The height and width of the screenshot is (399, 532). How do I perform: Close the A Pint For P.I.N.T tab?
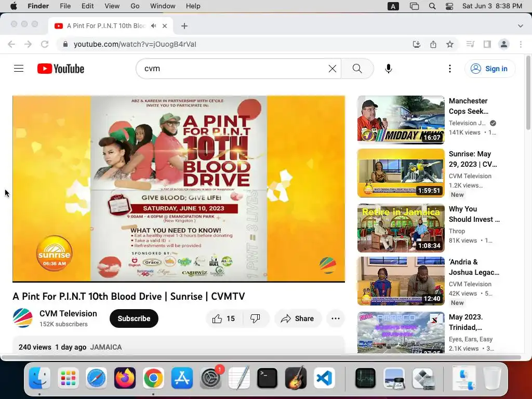click(165, 26)
